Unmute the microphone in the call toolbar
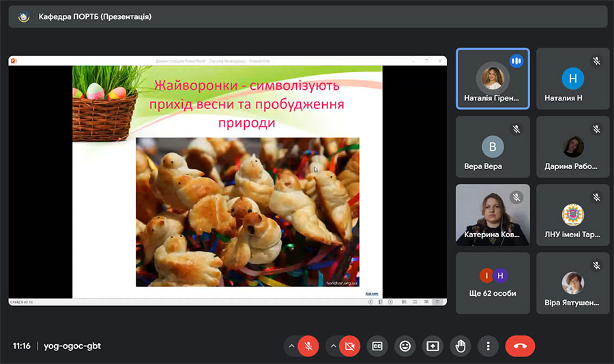The width and height of the screenshot is (614, 364). point(308,346)
